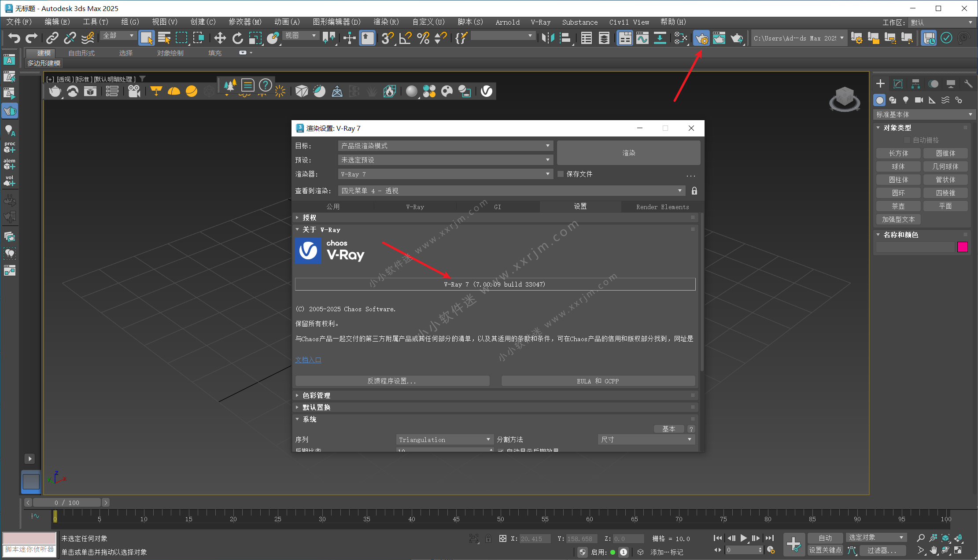Create a 茶壶 primitive button

tap(898, 206)
